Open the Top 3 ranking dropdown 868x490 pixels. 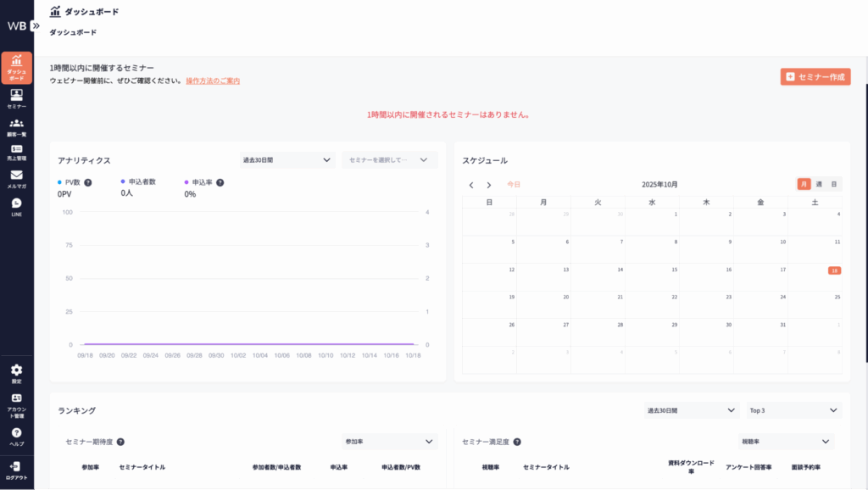[793, 410]
